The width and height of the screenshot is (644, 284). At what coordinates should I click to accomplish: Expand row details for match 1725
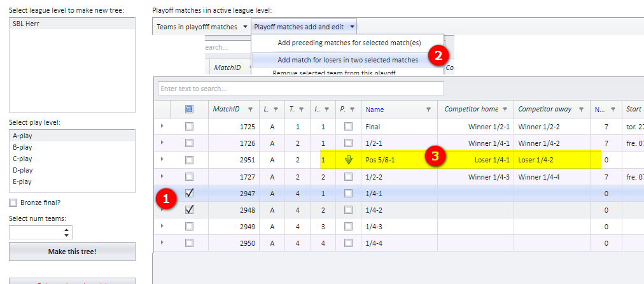pos(162,126)
